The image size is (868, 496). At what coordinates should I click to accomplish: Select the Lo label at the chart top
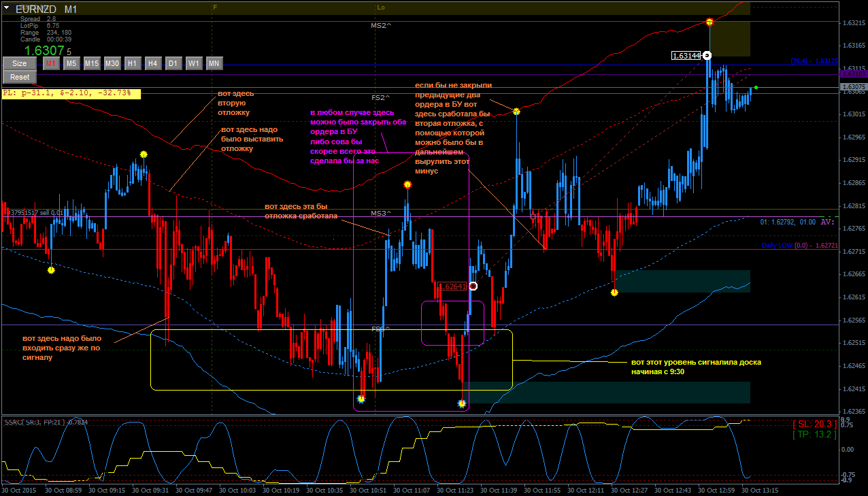coord(381,7)
